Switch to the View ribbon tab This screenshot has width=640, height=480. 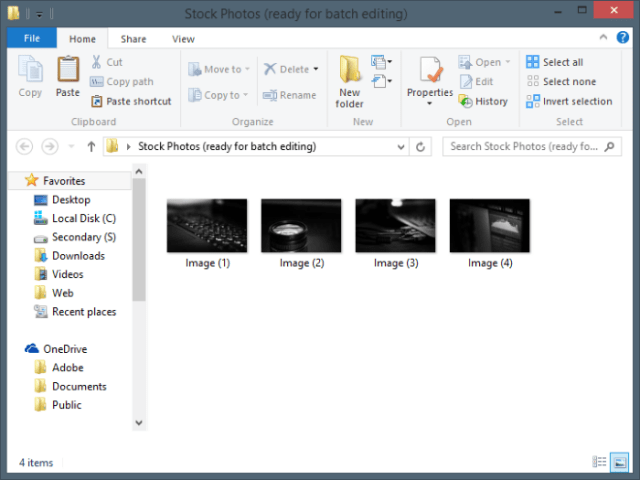pos(183,39)
